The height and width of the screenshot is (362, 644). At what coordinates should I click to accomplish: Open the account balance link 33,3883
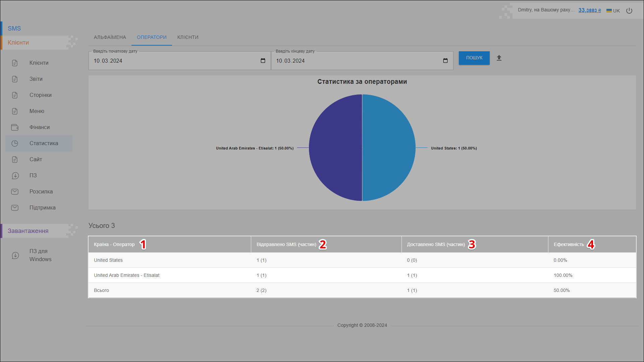[x=589, y=10]
